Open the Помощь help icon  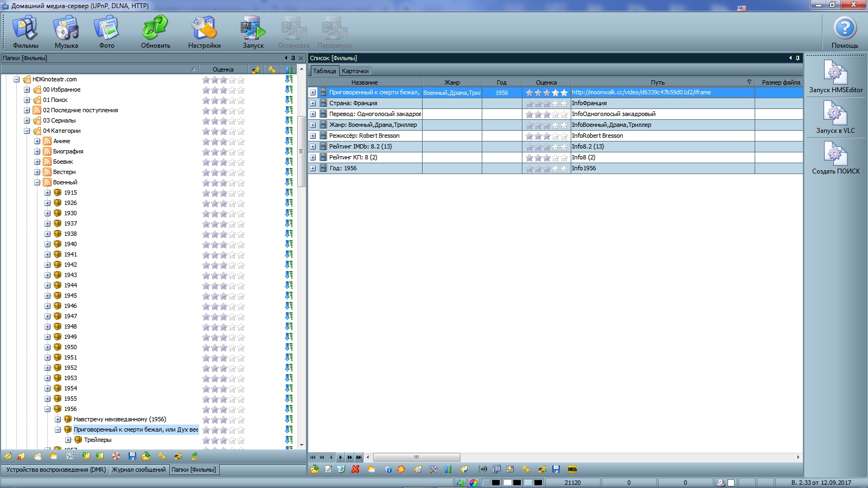(x=845, y=31)
